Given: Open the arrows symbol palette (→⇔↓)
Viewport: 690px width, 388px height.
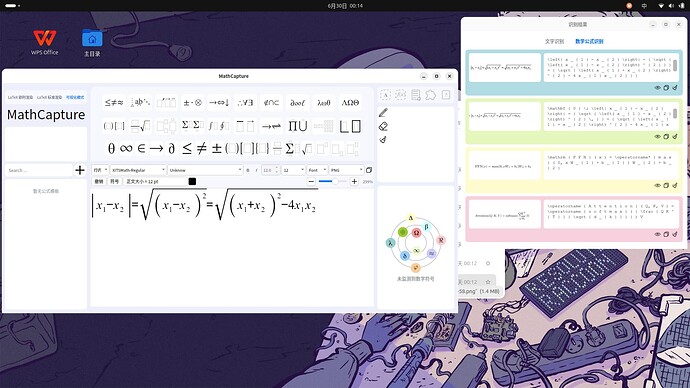Looking at the screenshot, I should click(219, 102).
